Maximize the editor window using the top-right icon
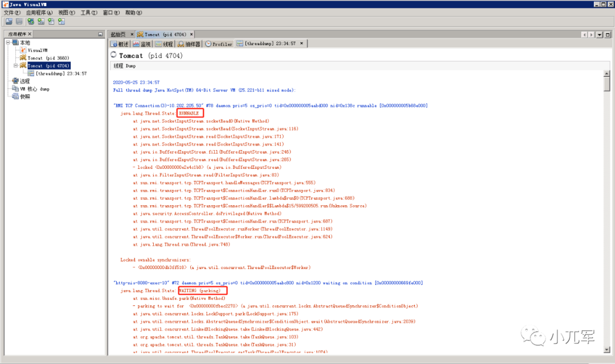This screenshot has height=364, width=615. (x=608, y=35)
